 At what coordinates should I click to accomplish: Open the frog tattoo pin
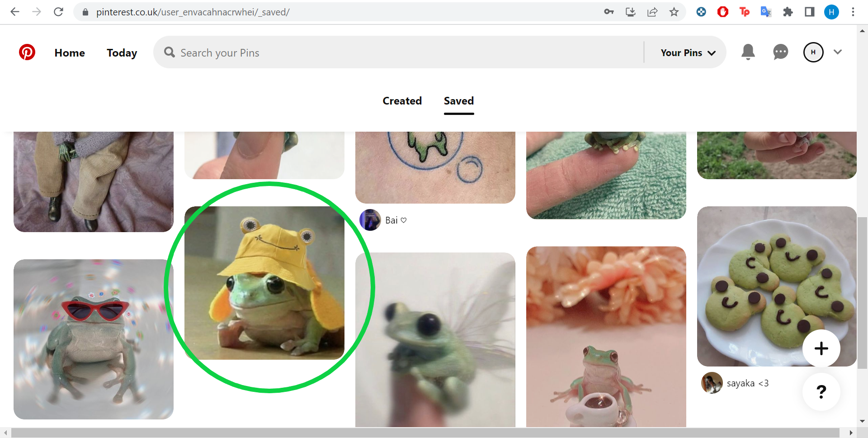[x=435, y=167]
